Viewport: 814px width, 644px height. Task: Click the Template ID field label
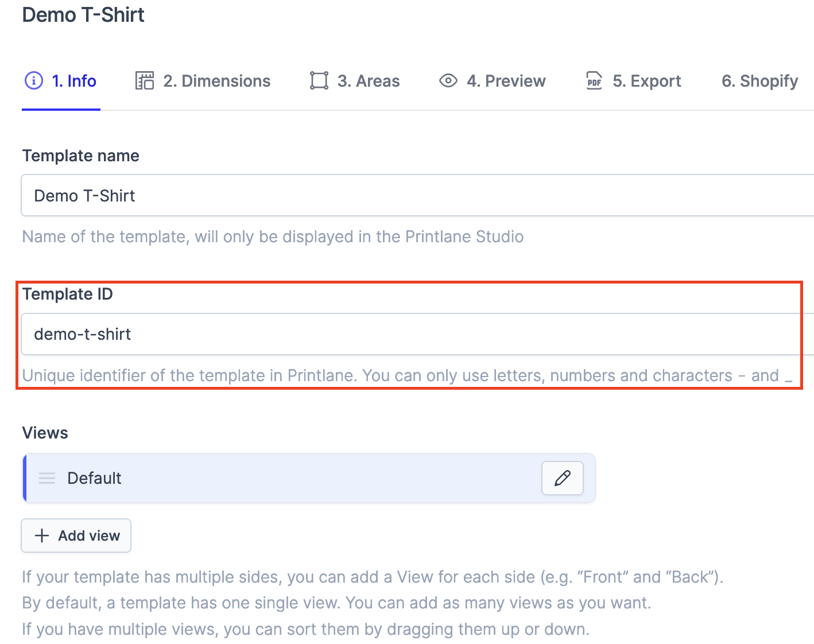click(x=67, y=294)
